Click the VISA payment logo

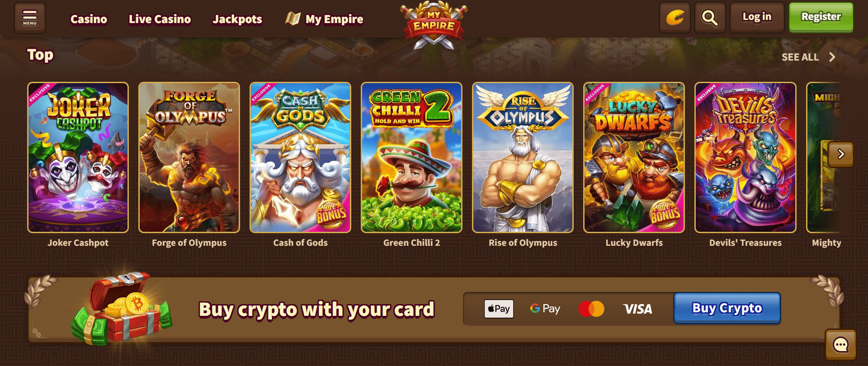637,309
